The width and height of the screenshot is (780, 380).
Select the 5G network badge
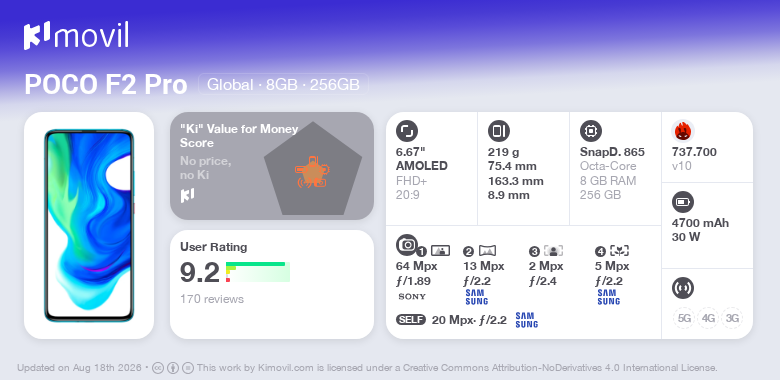click(x=684, y=318)
